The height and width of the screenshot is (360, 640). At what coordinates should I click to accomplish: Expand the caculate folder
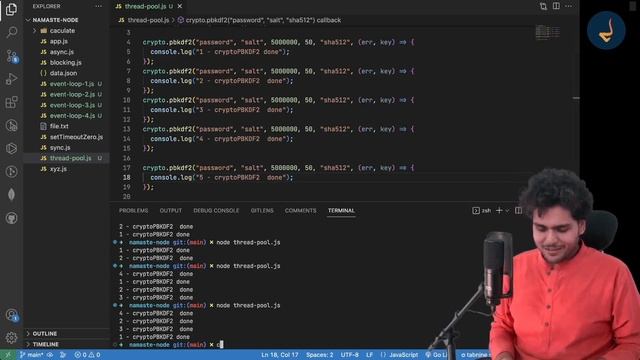[x=62, y=31]
